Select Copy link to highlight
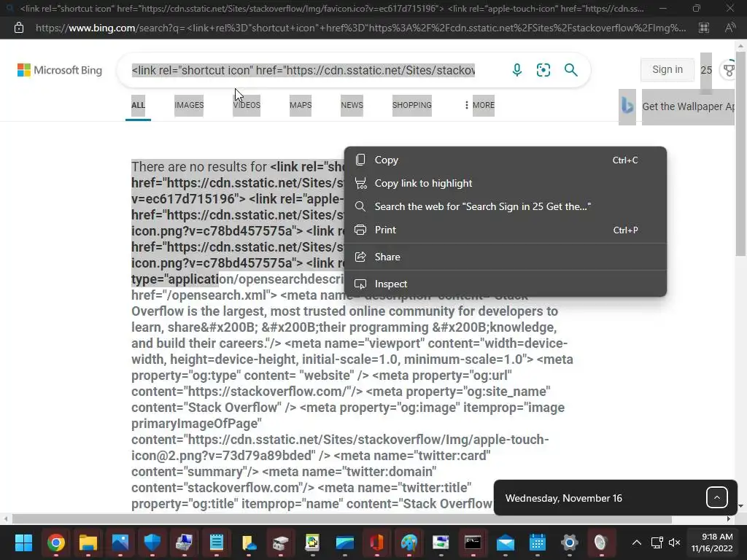This screenshot has height=560, width=747. 505,183
